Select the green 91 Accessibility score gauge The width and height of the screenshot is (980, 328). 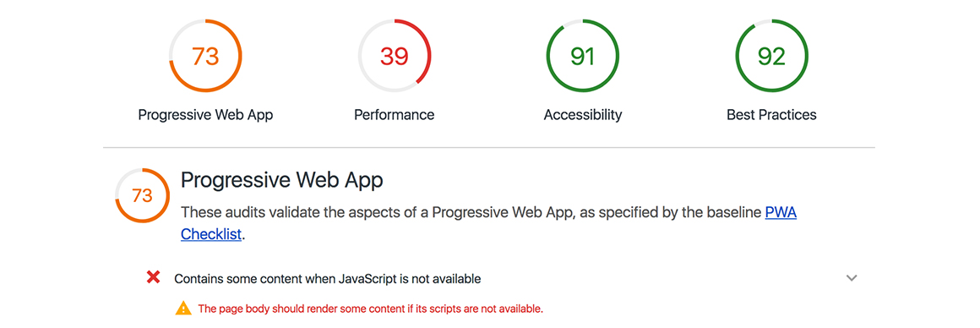[582, 57]
